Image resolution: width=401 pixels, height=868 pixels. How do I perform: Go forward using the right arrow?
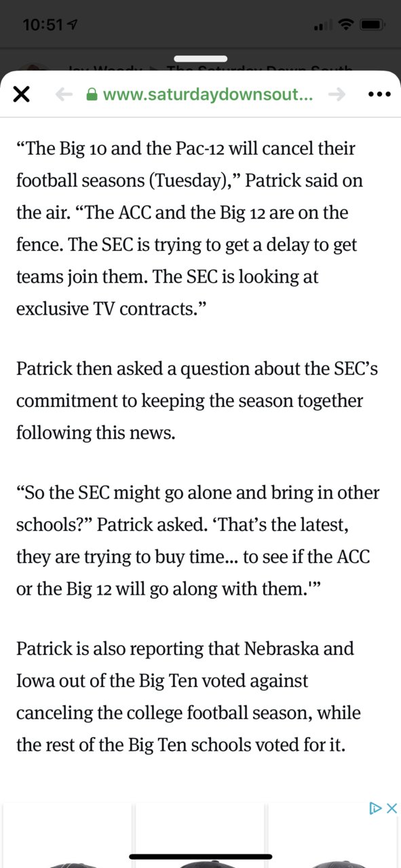[x=337, y=95]
